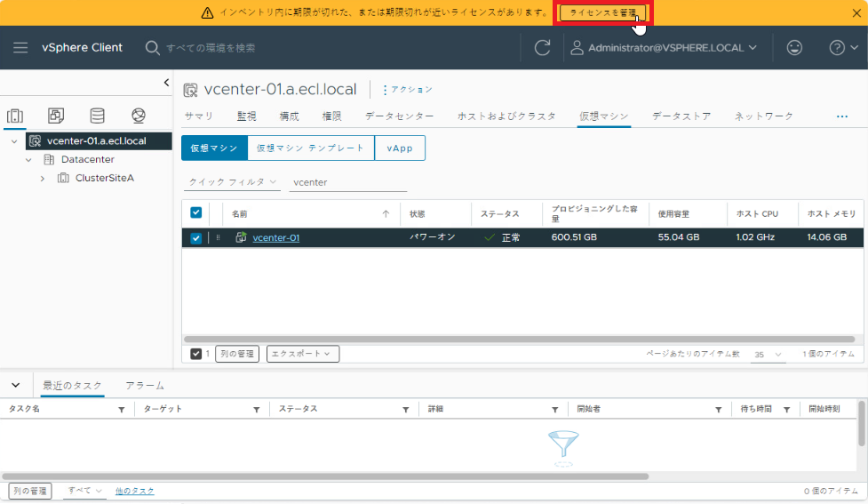This screenshot has height=504, width=868.
Task: Select the VM Templates sub-tab button
Action: coord(311,148)
